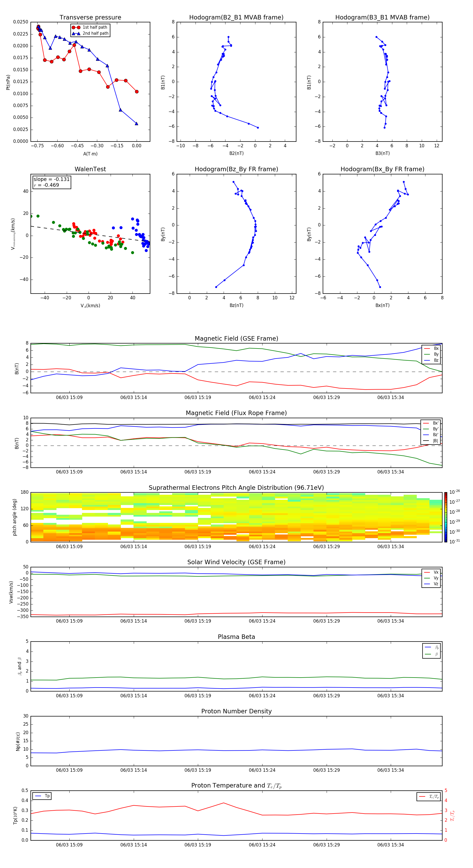The image size is (473, 868).
Task: Click the "Bz(nT)" x-axis label
Action: [x=236, y=305]
